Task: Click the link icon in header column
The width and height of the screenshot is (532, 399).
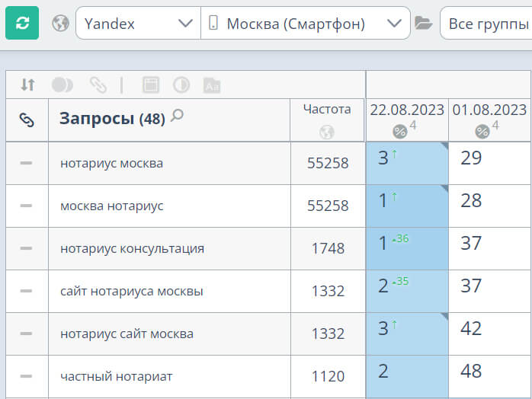Action: 27,120
